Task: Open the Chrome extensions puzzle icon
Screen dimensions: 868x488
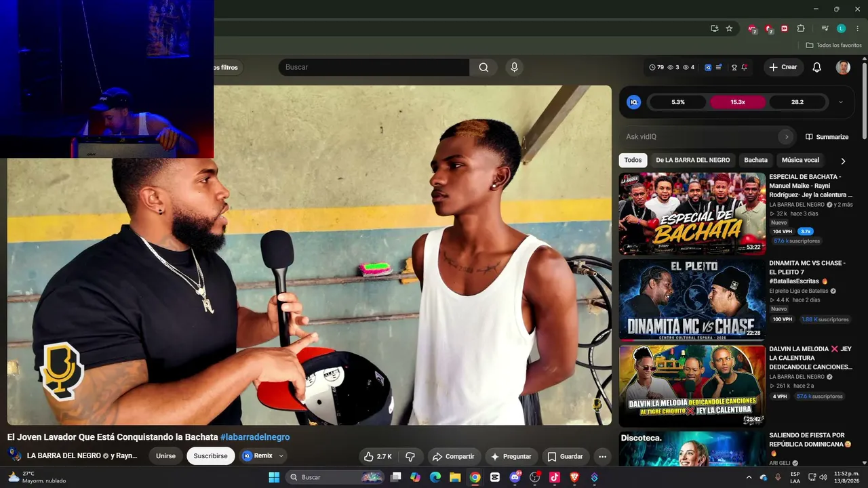Action: [x=801, y=28]
